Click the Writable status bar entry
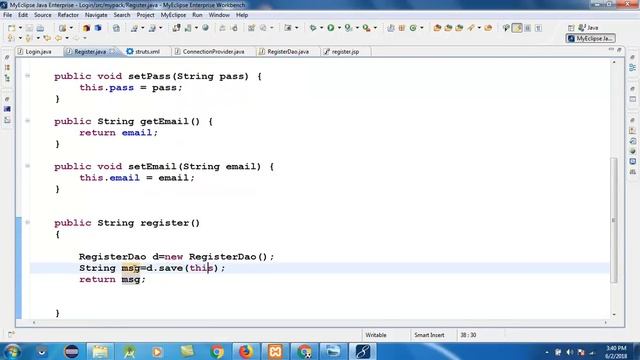This screenshot has width=640, height=360. pyautogui.click(x=376, y=335)
